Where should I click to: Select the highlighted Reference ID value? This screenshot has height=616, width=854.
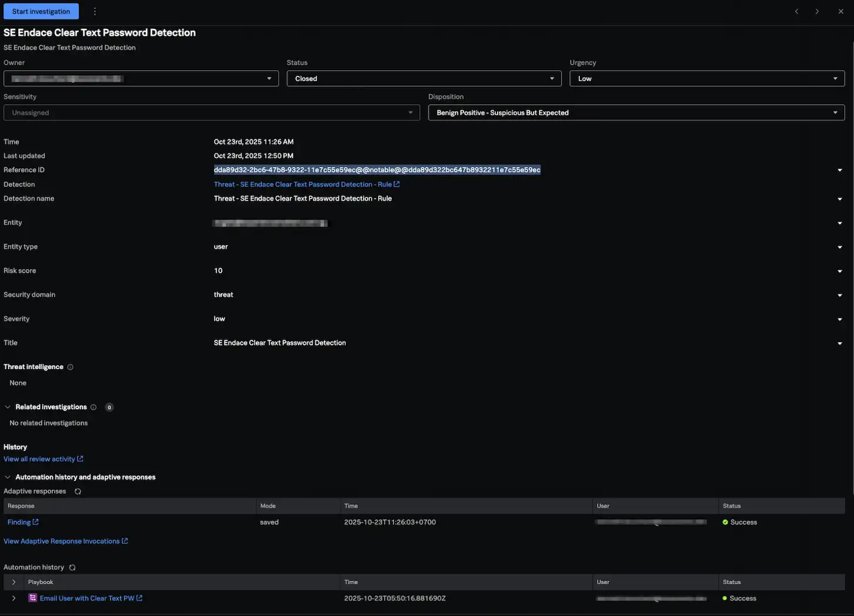[376, 169]
